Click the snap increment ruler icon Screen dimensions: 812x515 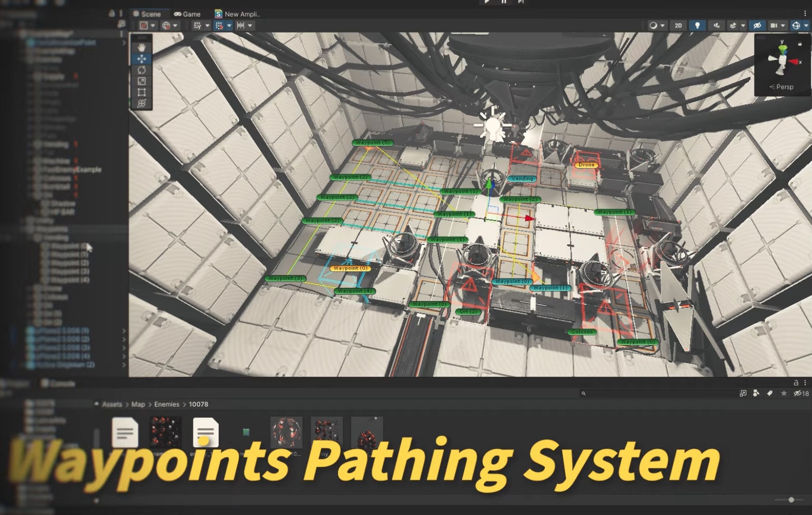[240, 25]
